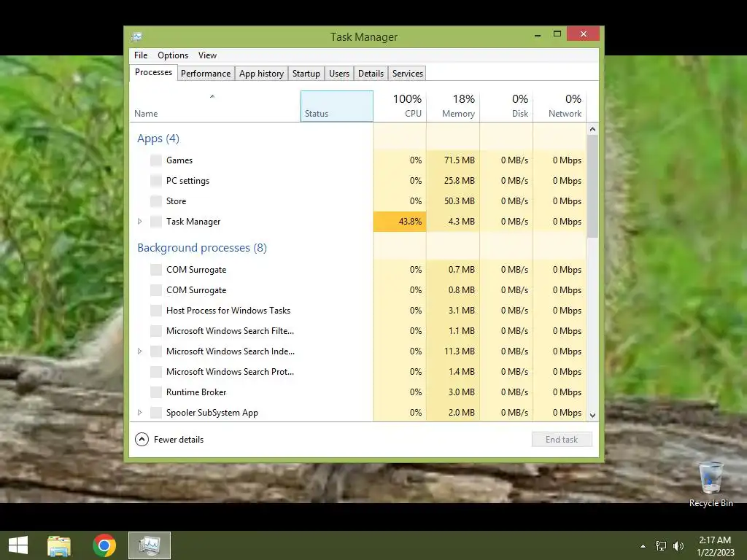
Task: Expand the Task Manager process entry
Action: tap(139, 222)
